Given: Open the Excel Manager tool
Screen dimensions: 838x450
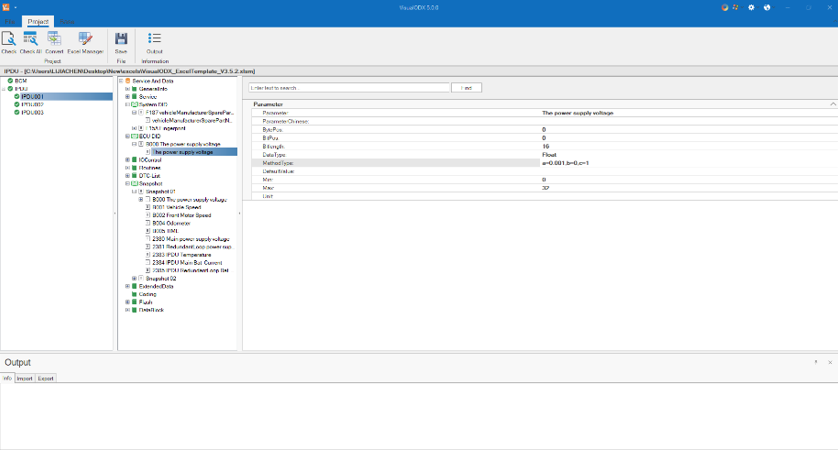Looking at the screenshot, I should tap(85, 40).
